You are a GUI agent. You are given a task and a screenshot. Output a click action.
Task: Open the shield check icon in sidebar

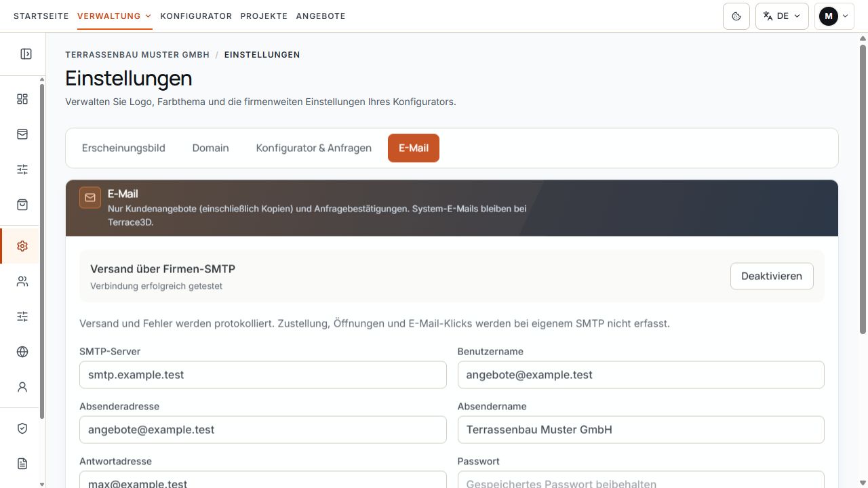point(22,428)
